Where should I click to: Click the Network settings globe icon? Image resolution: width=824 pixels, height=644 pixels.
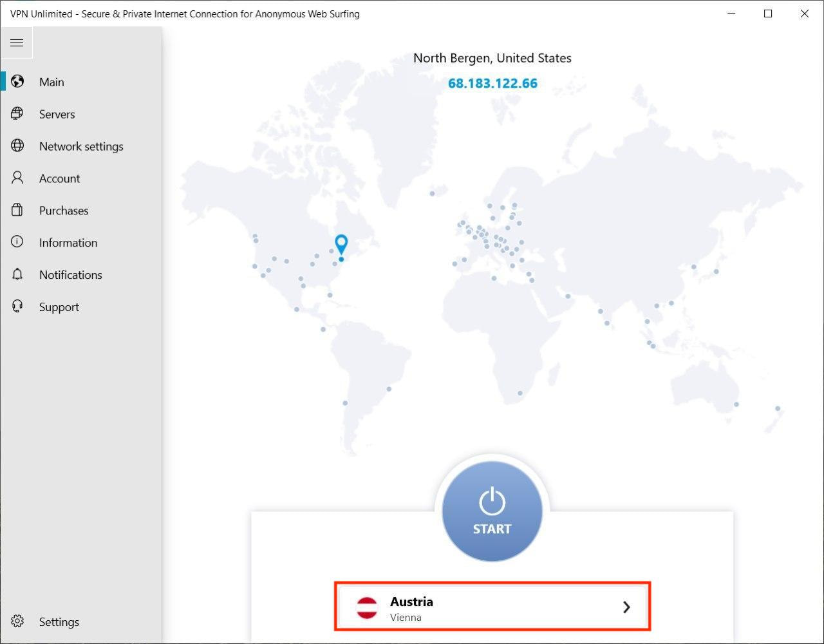point(17,146)
